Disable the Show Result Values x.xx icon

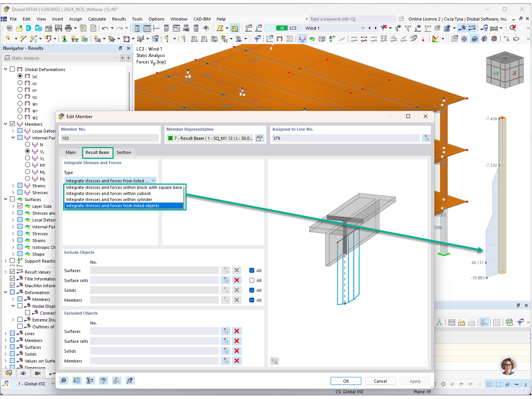472,28
